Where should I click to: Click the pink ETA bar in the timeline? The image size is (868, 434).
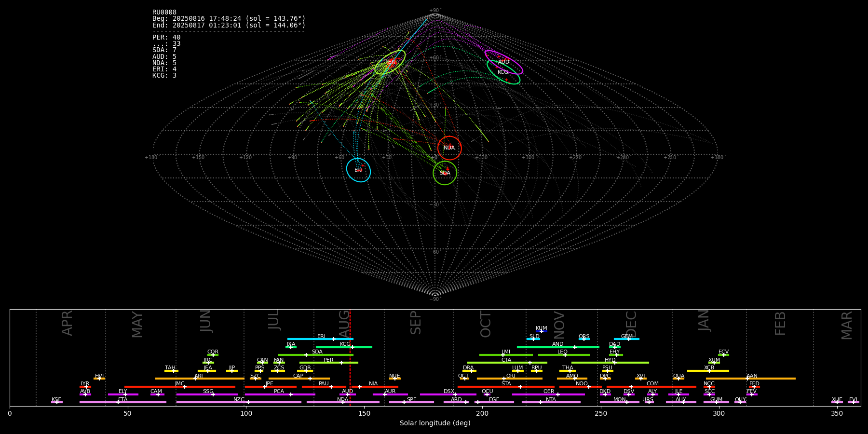point(123,402)
